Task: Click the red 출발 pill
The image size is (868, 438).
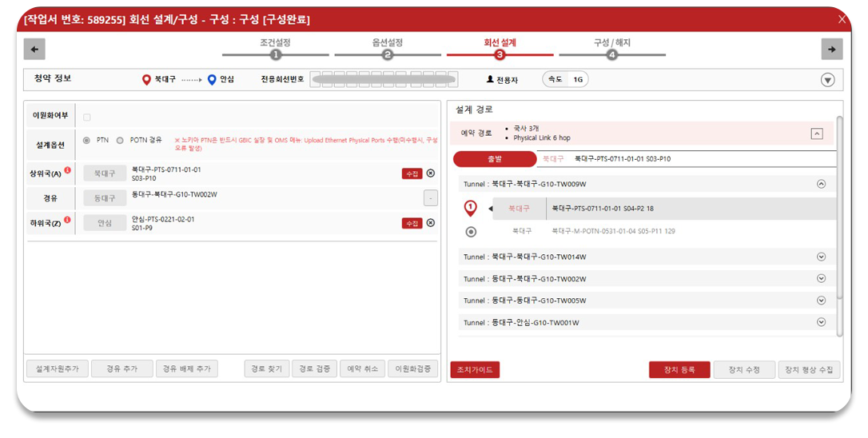Action: [x=495, y=159]
